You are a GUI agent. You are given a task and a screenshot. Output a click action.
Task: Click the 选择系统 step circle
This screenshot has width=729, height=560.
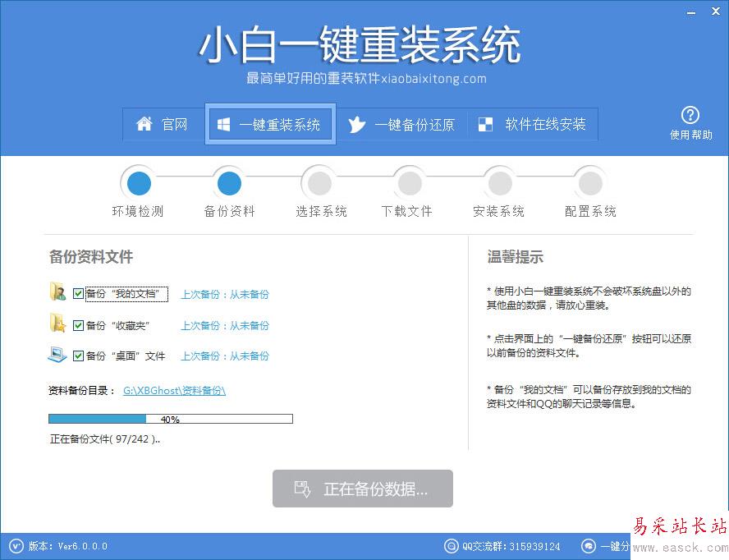[319, 183]
